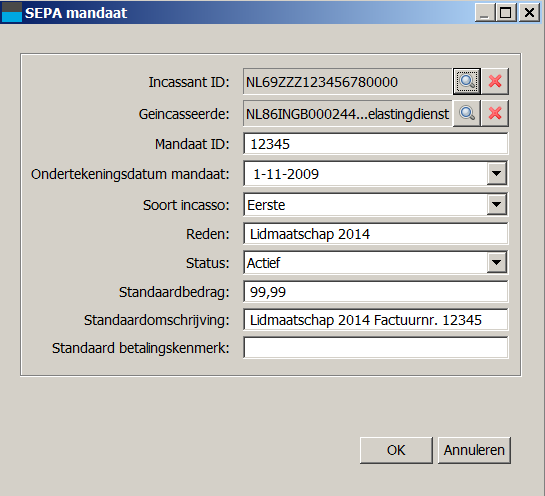Open the Incassant ID lookup search
The width and height of the screenshot is (545, 496).
(467, 81)
